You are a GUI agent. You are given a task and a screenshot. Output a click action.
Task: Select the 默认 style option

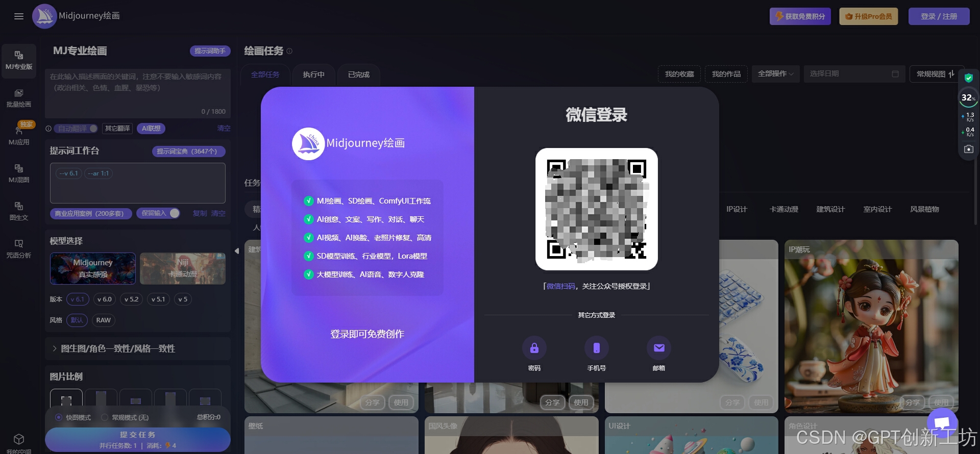pos(77,320)
